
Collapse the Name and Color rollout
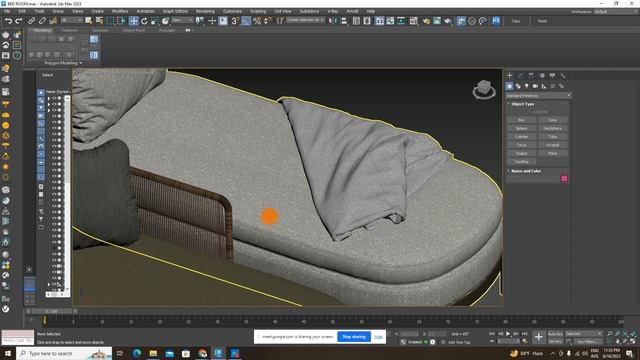[526, 171]
